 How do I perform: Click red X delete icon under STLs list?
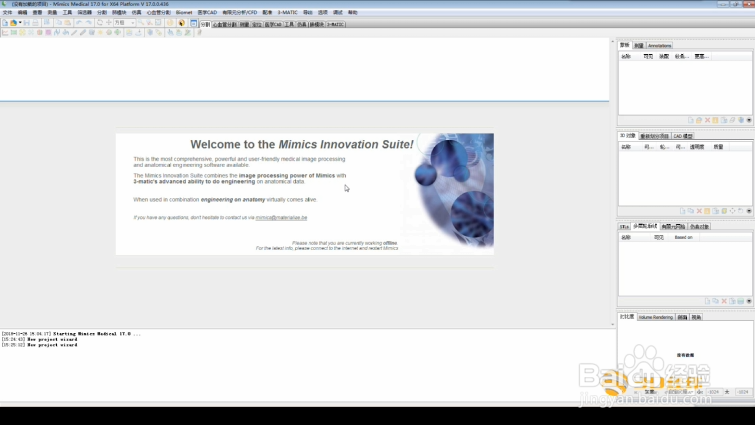[x=724, y=301]
